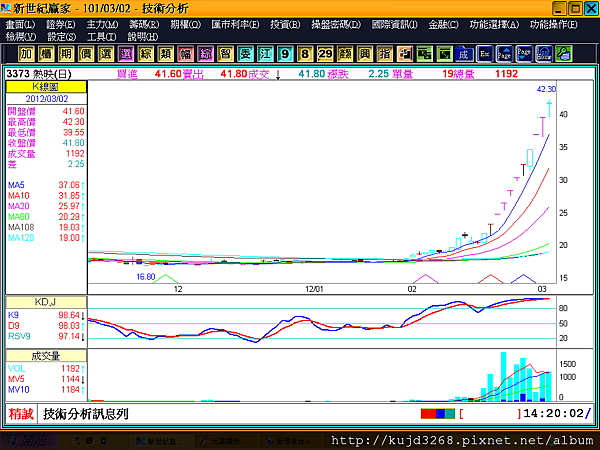Click the Windows 開始 start button

[29, 441]
